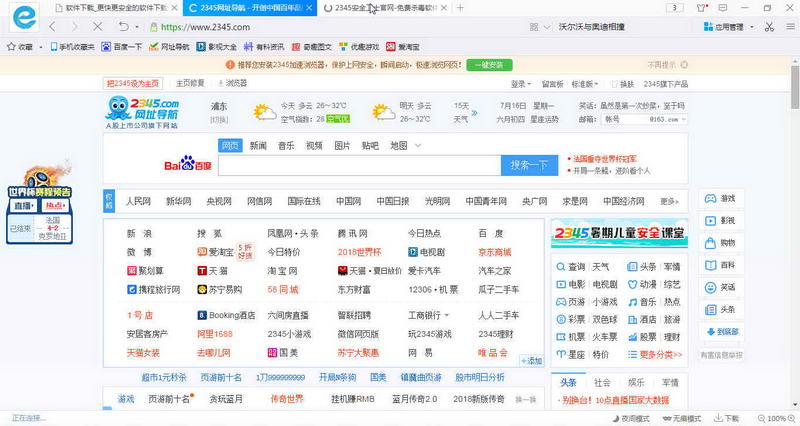The width and height of the screenshot is (800, 426).
Task: Click the restore closed tab arrow icon
Action: click(x=123, y=27)
